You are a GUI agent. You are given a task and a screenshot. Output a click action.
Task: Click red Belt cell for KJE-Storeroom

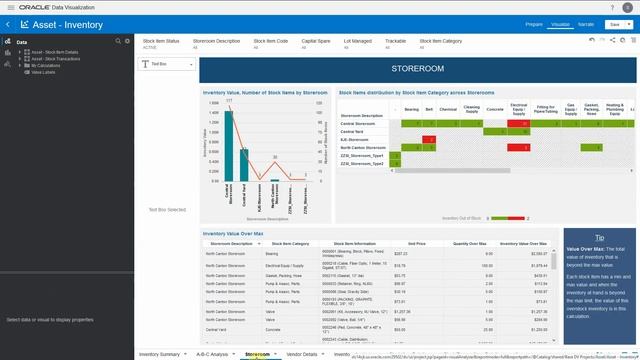[429, 140]
